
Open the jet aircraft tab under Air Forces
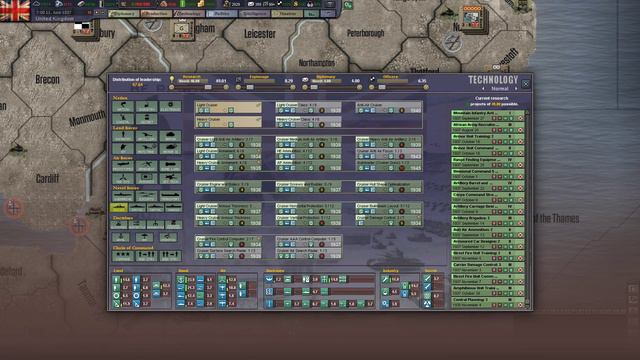pos(170,178)
